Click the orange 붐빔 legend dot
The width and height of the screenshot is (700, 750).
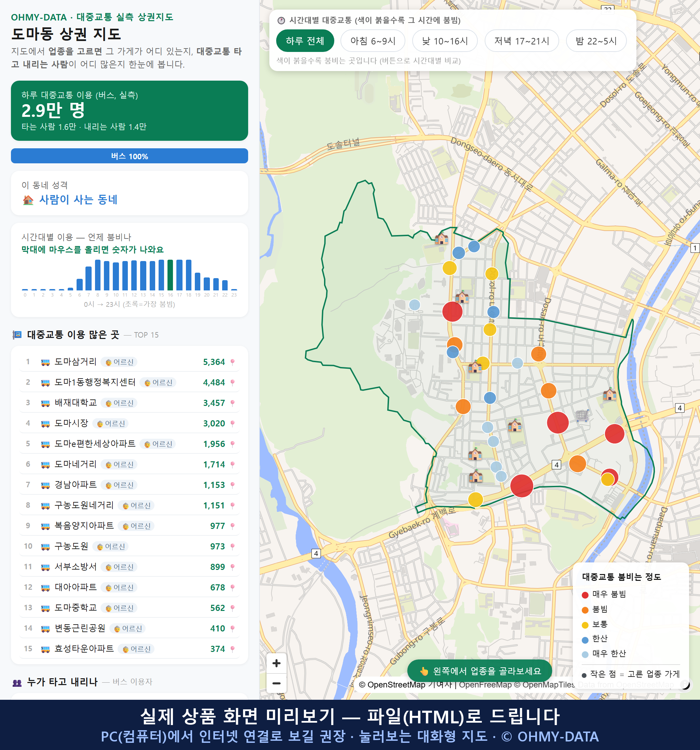click(585, 610)
